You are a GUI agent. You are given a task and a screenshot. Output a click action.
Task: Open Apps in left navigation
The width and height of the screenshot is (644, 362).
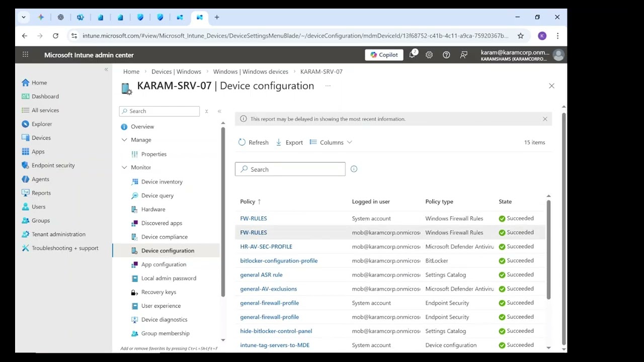(38, 152)
